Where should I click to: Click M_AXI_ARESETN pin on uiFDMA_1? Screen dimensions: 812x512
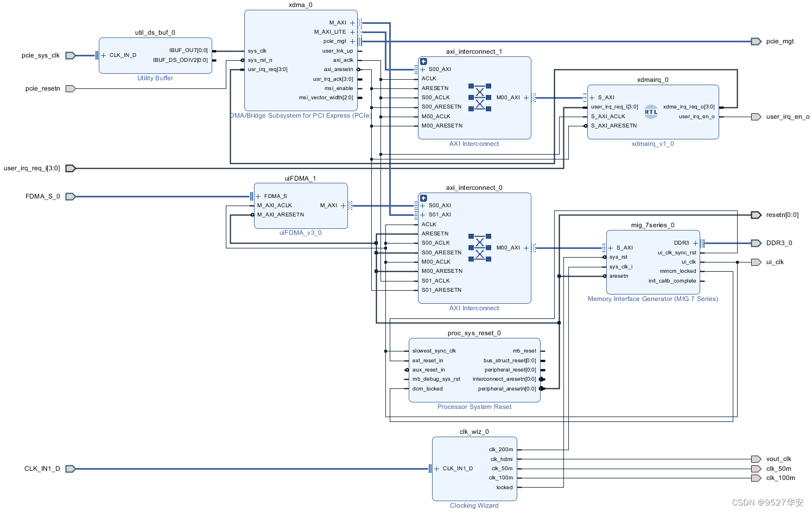[x=281, y=215]
